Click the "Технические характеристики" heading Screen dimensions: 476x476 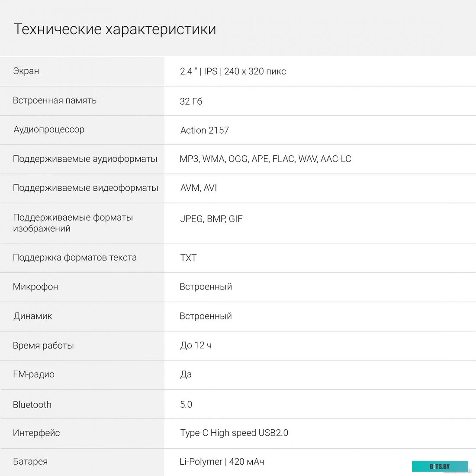[115, 29]
